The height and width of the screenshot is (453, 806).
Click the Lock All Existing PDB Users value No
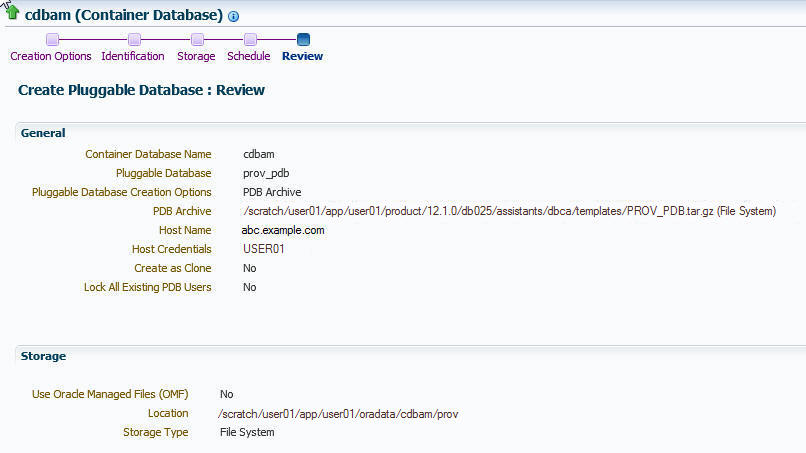[250, 287]
